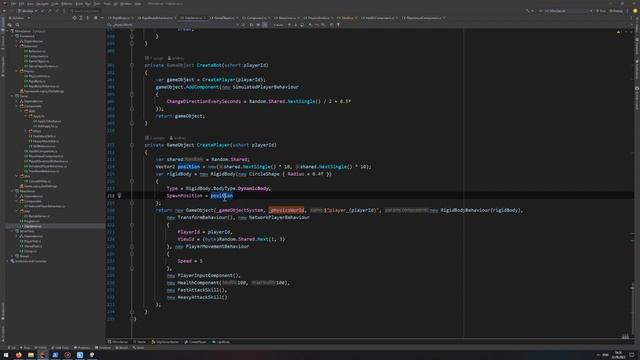Open the Unit Tests tool window
The width and height of the screenshot is (640, 360).
tap(60, 348)
